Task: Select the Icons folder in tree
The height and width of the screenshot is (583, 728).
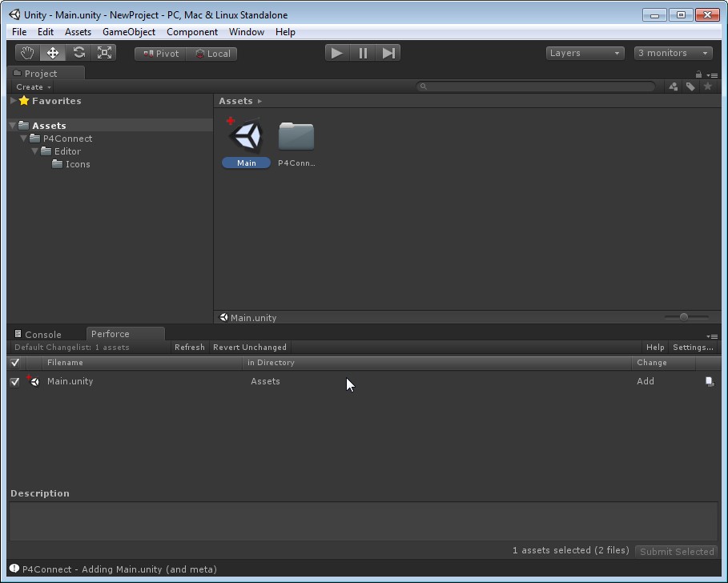Action: 71,164
